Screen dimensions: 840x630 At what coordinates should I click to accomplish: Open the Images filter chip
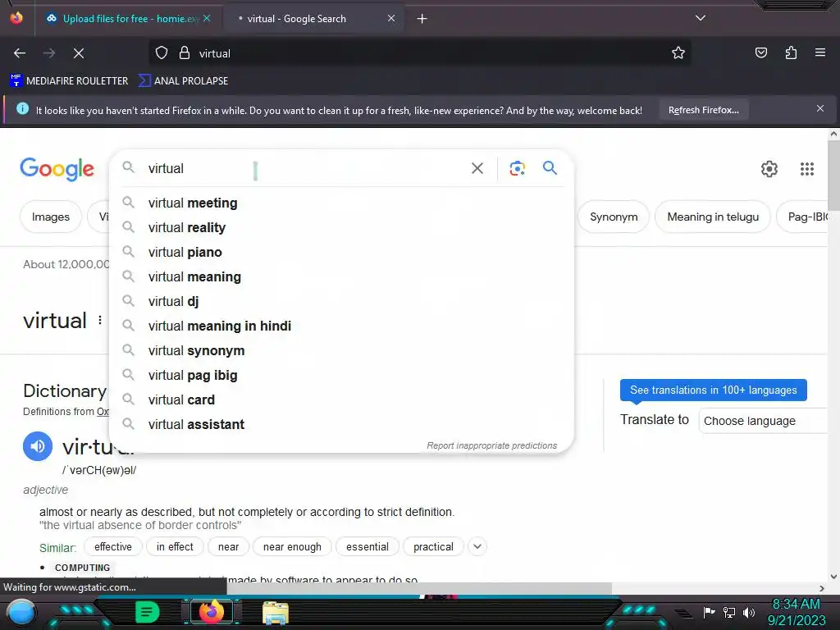(51, 217)
